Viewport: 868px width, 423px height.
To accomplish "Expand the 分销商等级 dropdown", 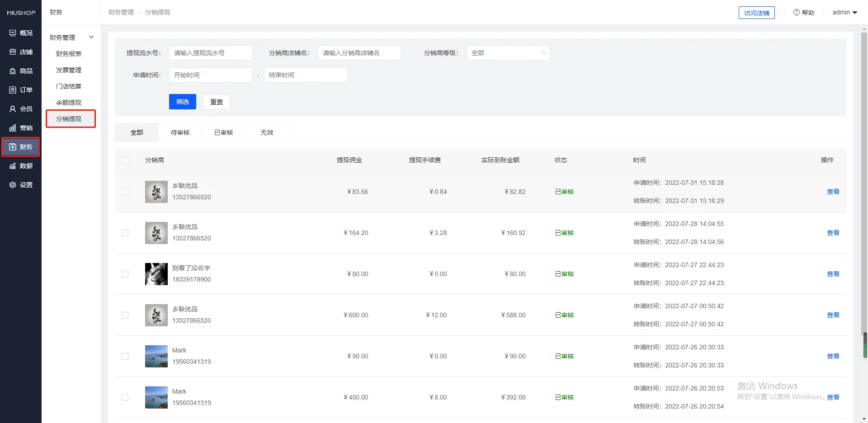I will [508, 53].
